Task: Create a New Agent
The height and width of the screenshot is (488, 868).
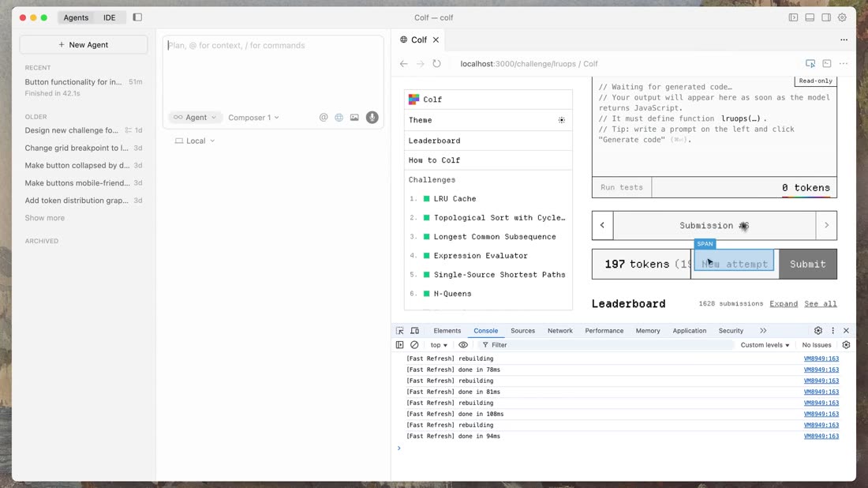Action: coord(84,45)
